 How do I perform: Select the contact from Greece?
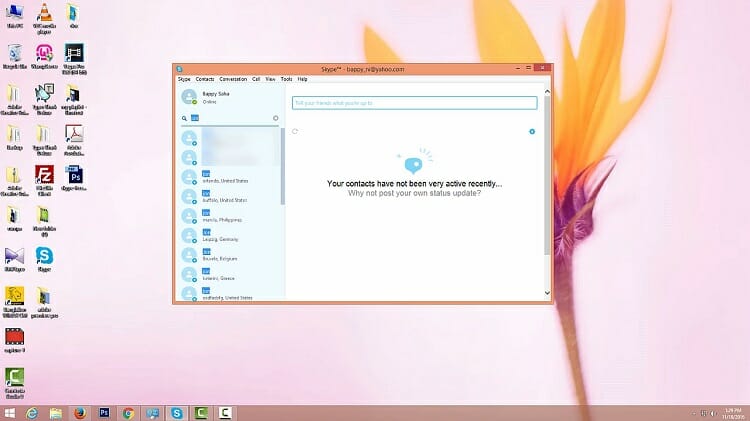[x=230, y=275]
